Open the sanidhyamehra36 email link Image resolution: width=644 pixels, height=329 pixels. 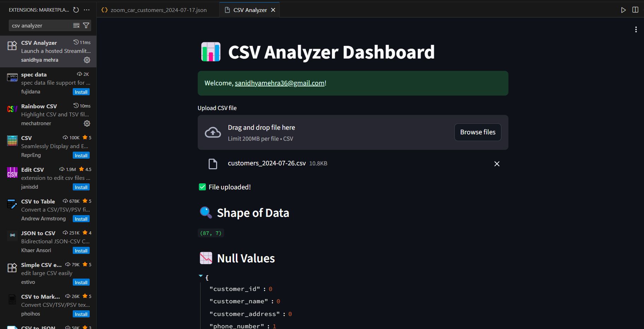click(x=279, y=83)
